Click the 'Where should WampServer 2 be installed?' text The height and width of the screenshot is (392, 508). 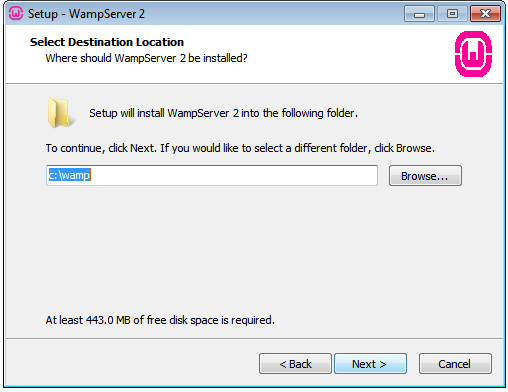[x=146, y=58]
